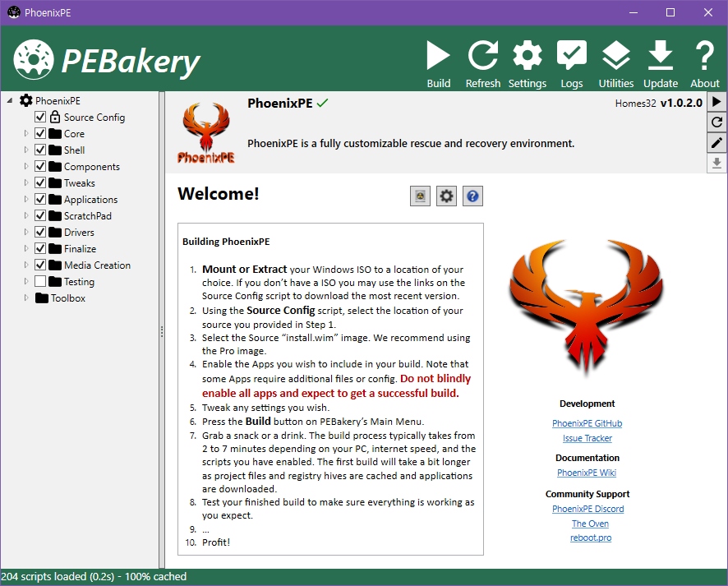
Task: Click the pencil edit script button
Action: 716,142
